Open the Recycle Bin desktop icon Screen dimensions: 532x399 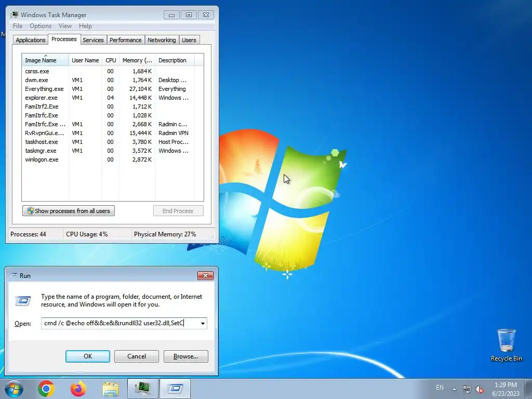point(506,345)
